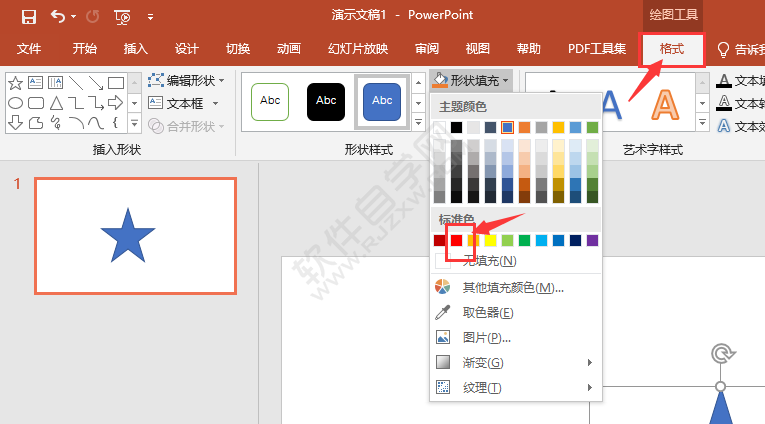
Task: Open the 审阅 tab
Action: pyautogui.click(x=427, y=49)
